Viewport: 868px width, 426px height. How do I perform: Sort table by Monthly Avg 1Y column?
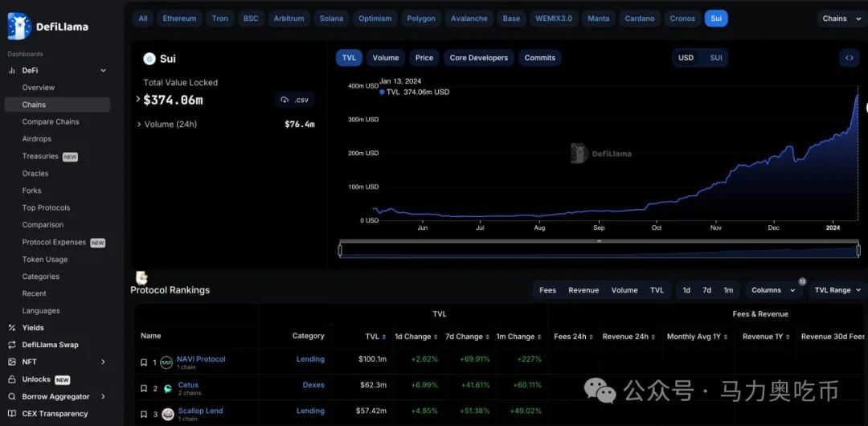tap(697, 336)
